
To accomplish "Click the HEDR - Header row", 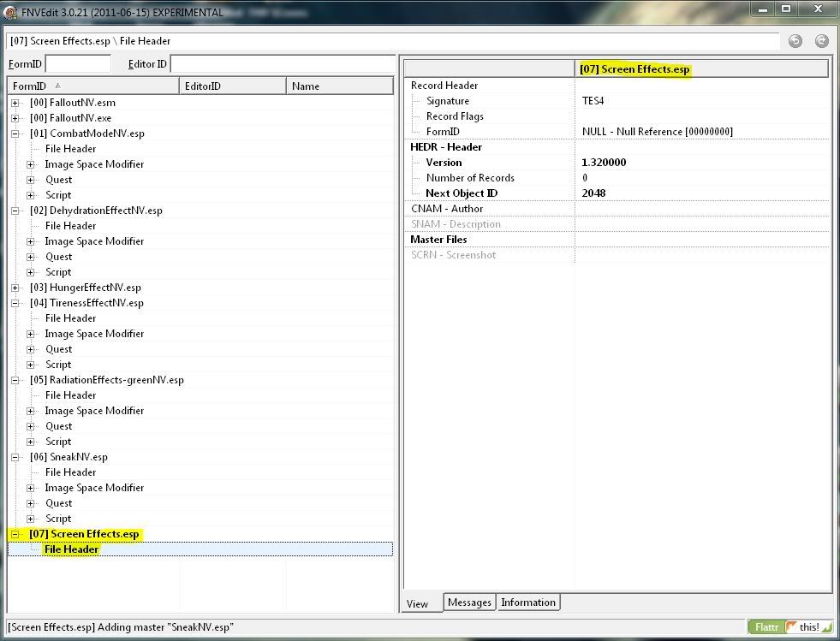I will (616, 147).
